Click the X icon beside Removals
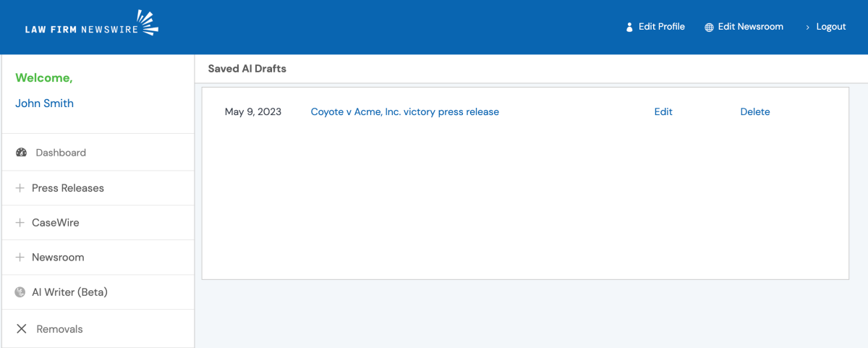This screenshot has width=868, height=348. click(21, 329)
